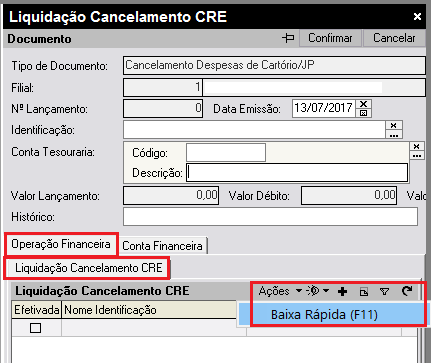Click the Valor Lançamento field
The height and width of the screenshot is (363, 431).
point(171,195)
